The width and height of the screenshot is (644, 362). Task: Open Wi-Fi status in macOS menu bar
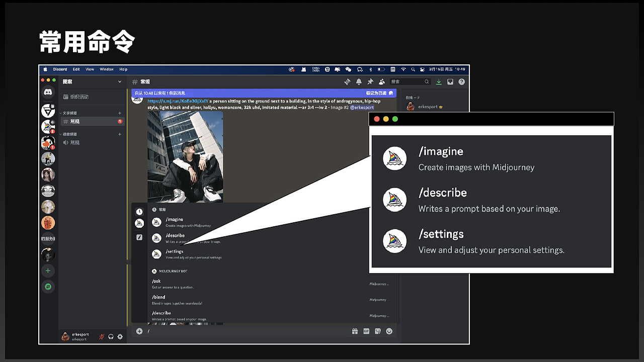click(x=403, y=69)
